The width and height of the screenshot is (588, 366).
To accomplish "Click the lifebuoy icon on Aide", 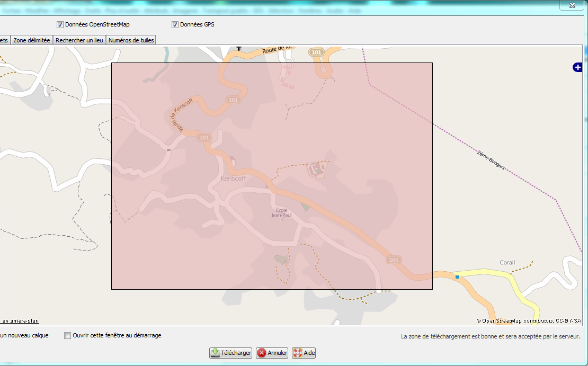I will click(x=297, y=353).
